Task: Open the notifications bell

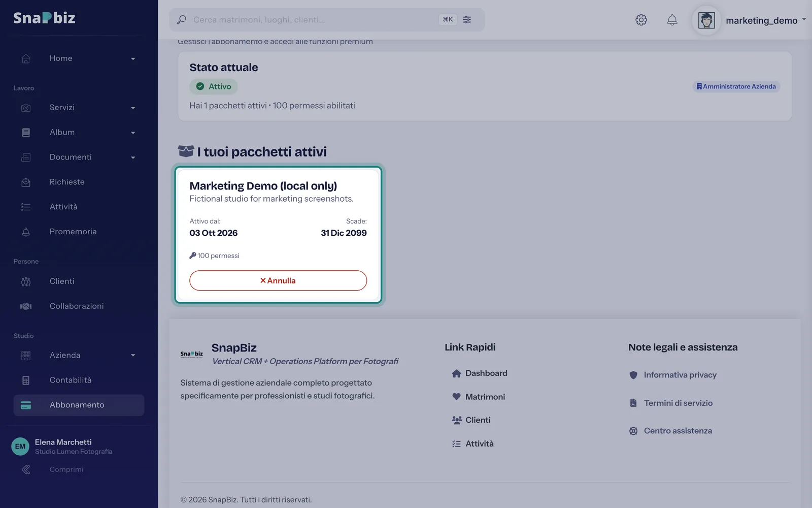Action: point(672,20)
